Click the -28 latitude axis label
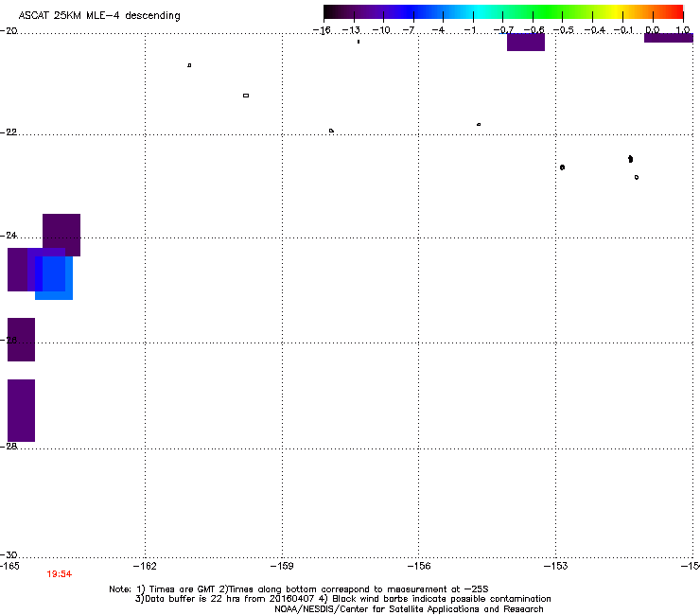 pyautogui.click(x=9, y=447)
